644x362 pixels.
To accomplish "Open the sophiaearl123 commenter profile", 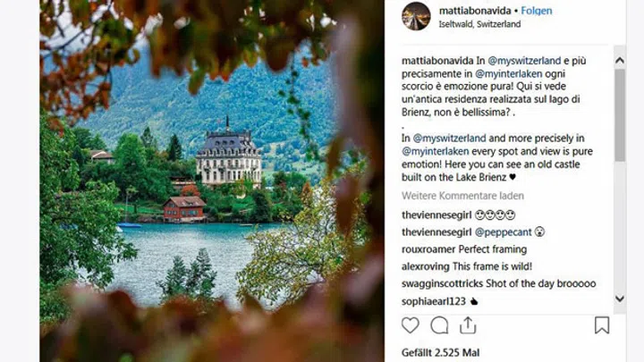I will [x=433, y=302].
